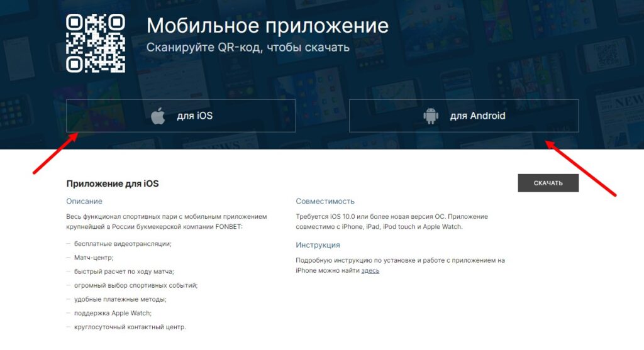Open the "здесь" instruction link
The width and height of the screenshot is (644, 350).
tap(370, 270)
